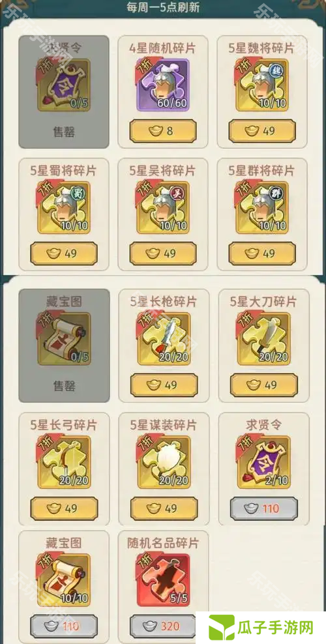Buy 藏宝图 with the 110 silver button
The width and height of the screenshot is (326, 644).
pos(64,626)
